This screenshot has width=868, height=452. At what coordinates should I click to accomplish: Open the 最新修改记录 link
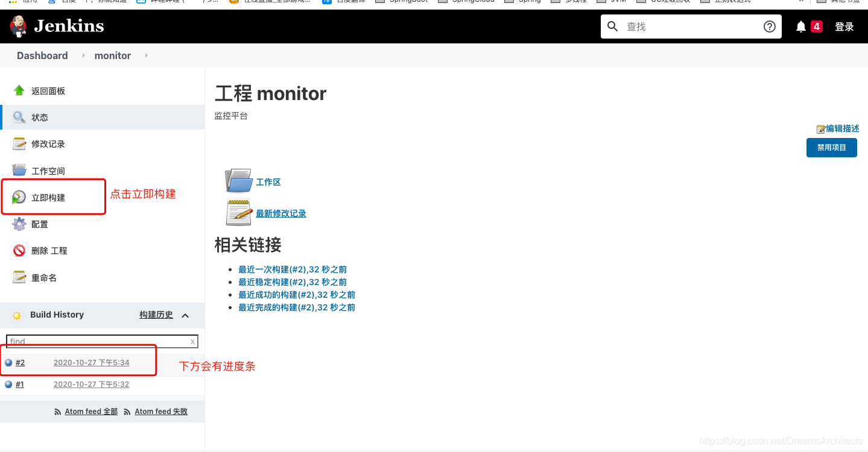(x=281, y=213)
